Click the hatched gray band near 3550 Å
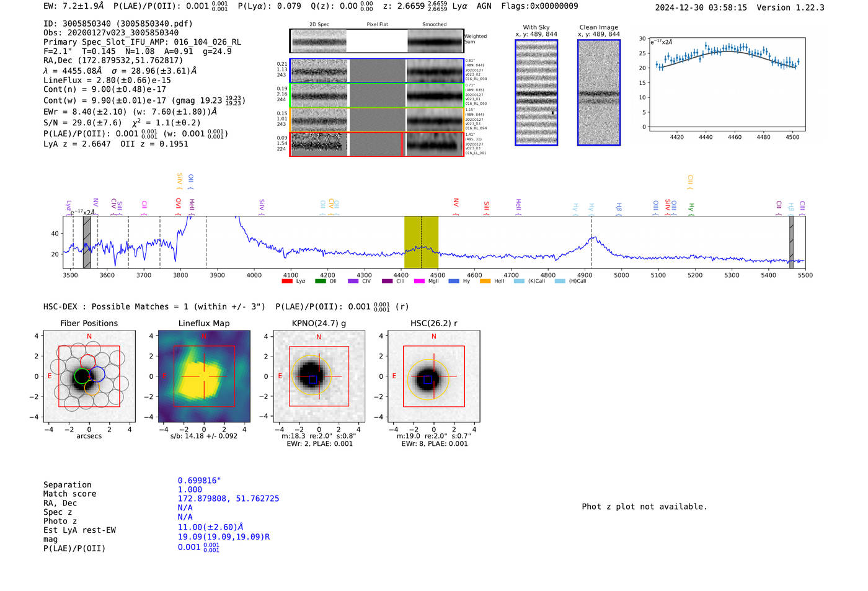Viewport: 868px width, 591px height. [x=87, y=242]
